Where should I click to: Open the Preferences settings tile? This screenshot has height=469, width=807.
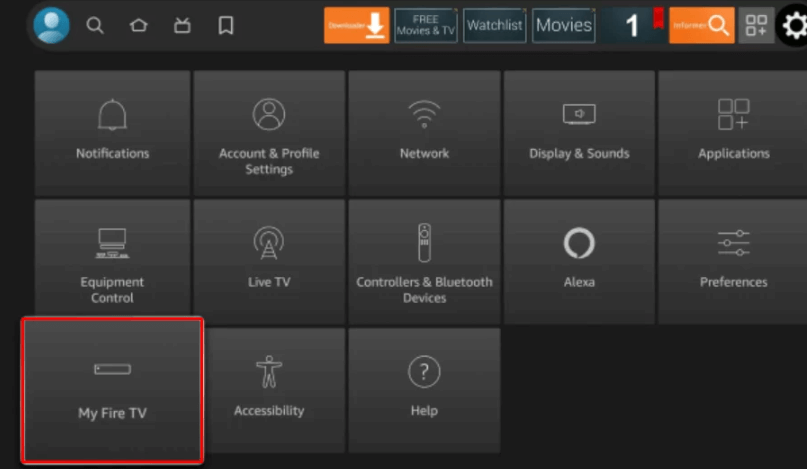point(733,262)
